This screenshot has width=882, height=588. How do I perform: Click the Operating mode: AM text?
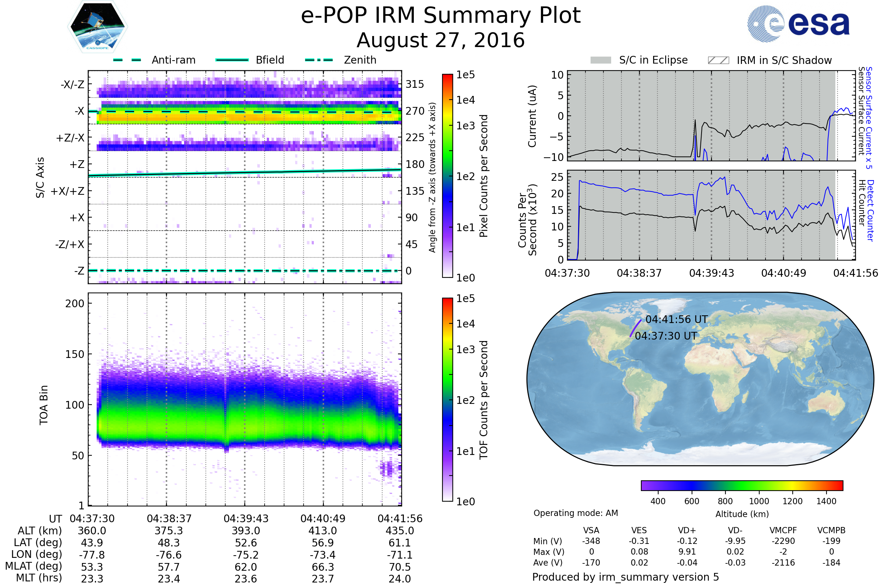click(x=576, y=513)
